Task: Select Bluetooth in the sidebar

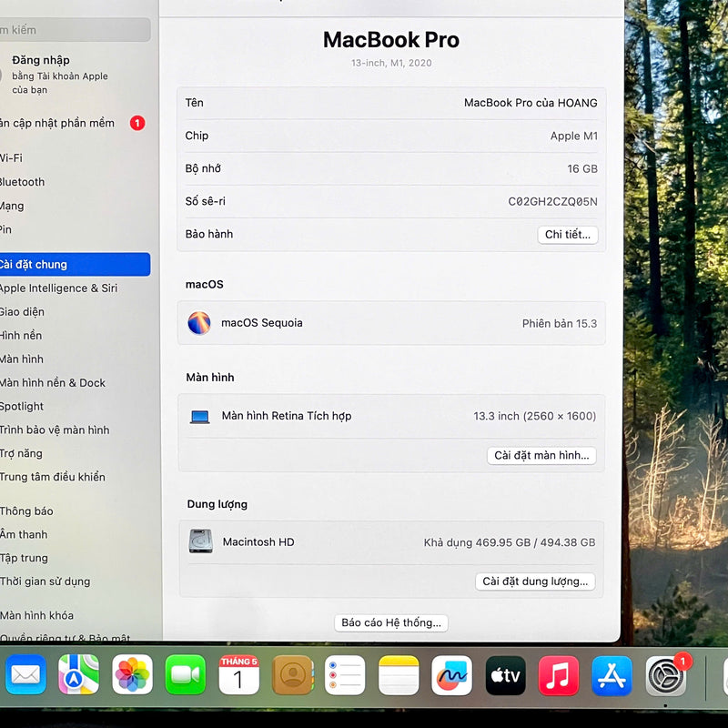Action: 22,181
